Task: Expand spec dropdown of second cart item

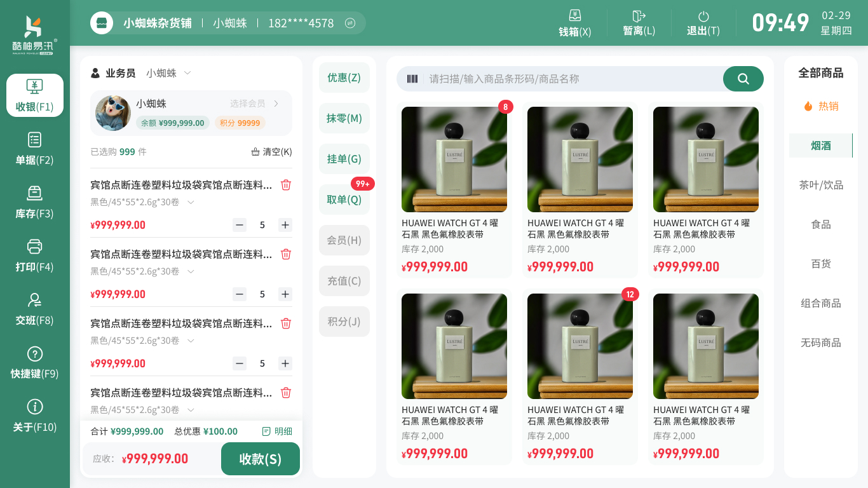Action: (191, 271)
